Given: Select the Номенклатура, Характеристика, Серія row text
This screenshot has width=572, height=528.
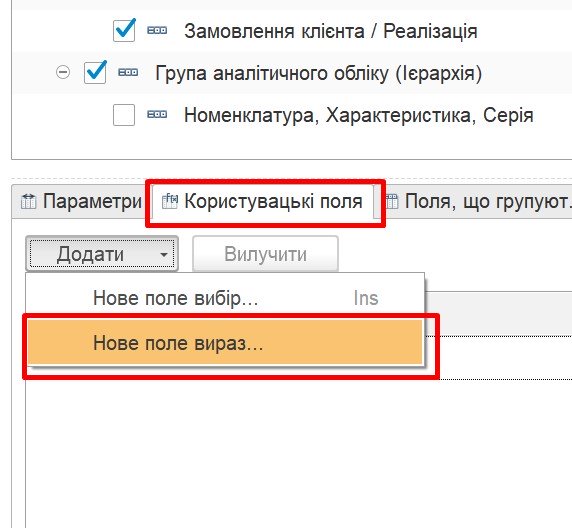Looking at the screenshot, I should coord(359,115).
